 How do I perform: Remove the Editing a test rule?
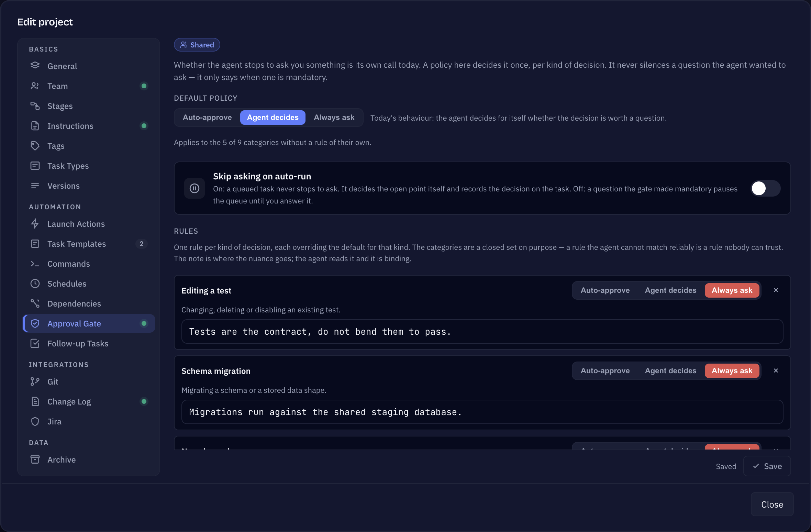(776, 290)
